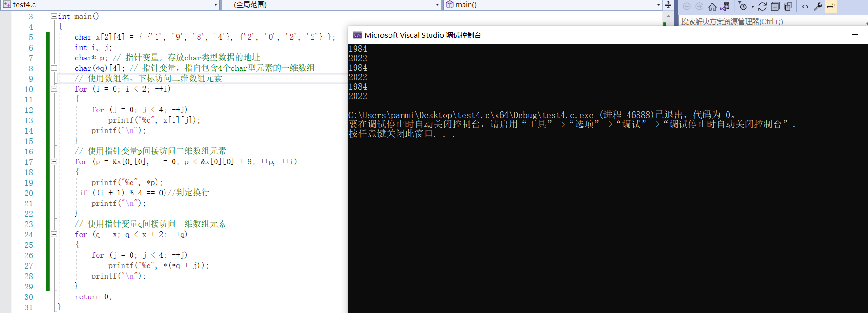Toggle the highlighted Preview Selected Items icon
Viewport: 868px width, 313px height.
[x=831, y=7]
